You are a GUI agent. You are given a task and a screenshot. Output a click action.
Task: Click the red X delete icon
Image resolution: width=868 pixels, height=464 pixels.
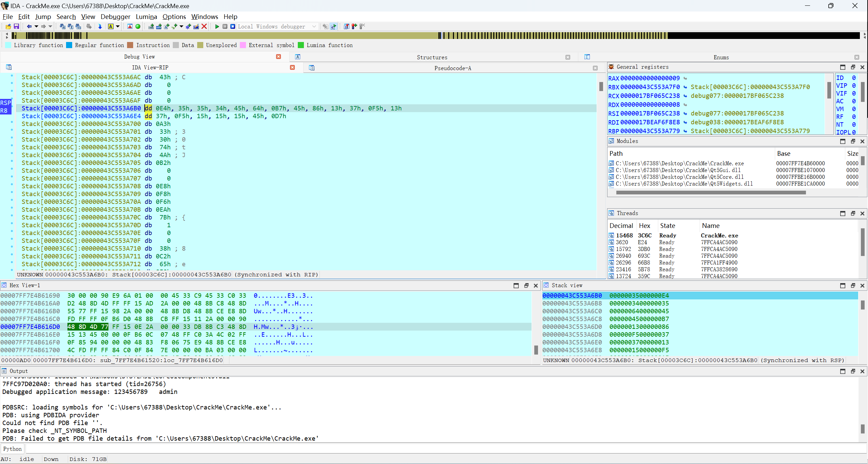tap(204, 26)
